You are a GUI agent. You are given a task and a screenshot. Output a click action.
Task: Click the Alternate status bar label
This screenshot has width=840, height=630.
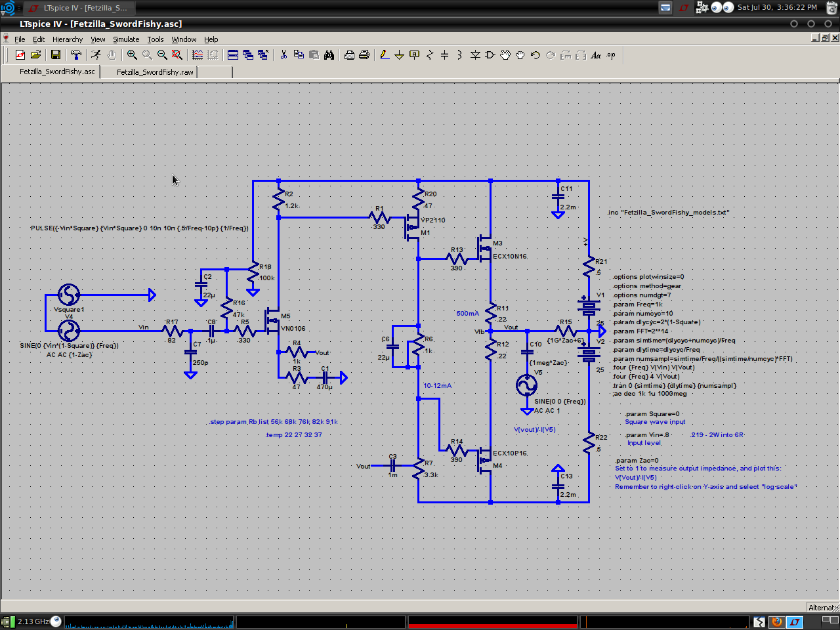tap(823, 608)
